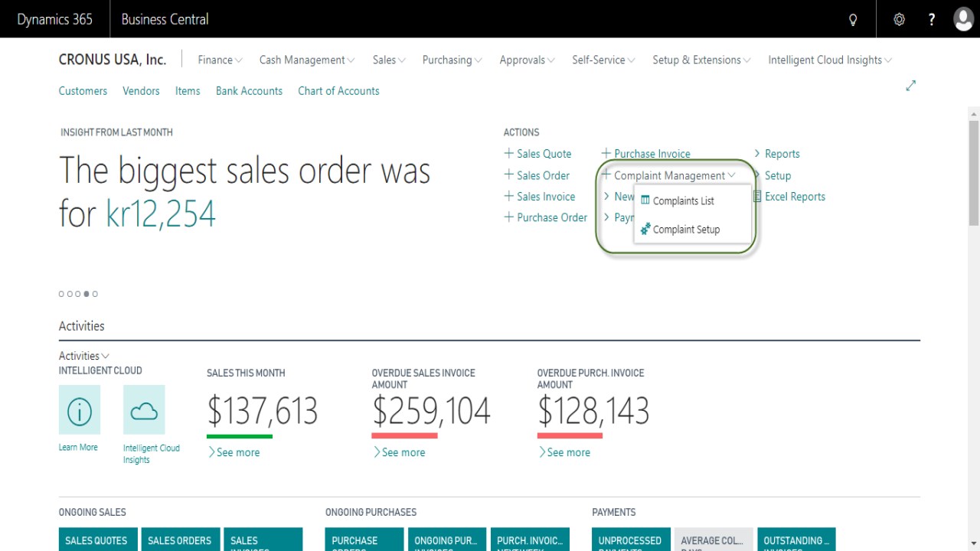Open the Setup & Extensions dropdown
The width and height of the screenshot is (980, 551).
point(701,60)
